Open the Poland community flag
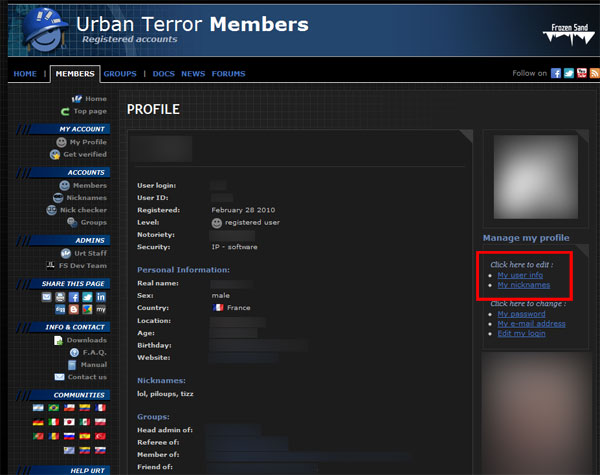Screen dimensions: 600x475 tap(100, 422)
